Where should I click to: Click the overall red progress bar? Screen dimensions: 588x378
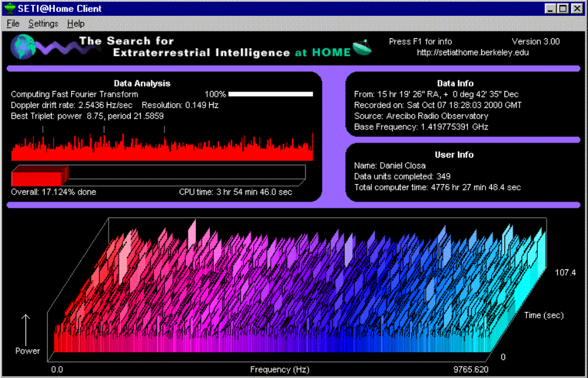(x=159, y=175)
